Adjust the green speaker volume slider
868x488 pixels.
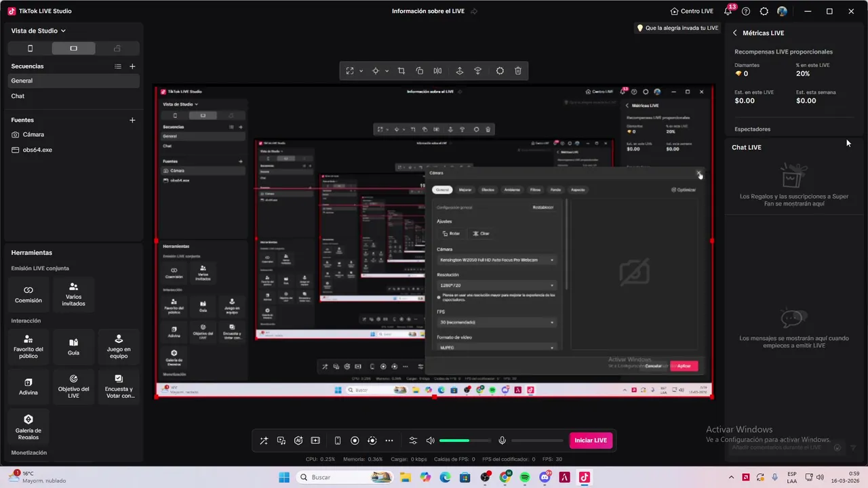[x=465, y=441]
